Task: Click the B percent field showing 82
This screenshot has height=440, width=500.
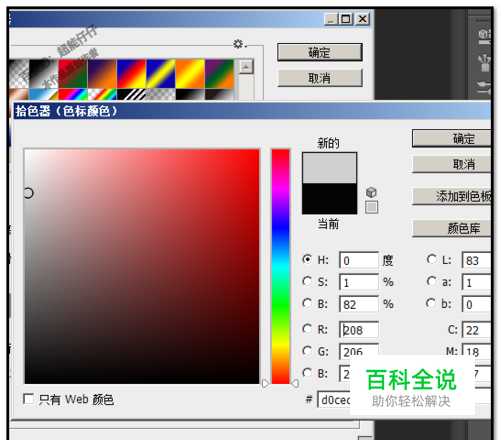Action: pos(359,304)
